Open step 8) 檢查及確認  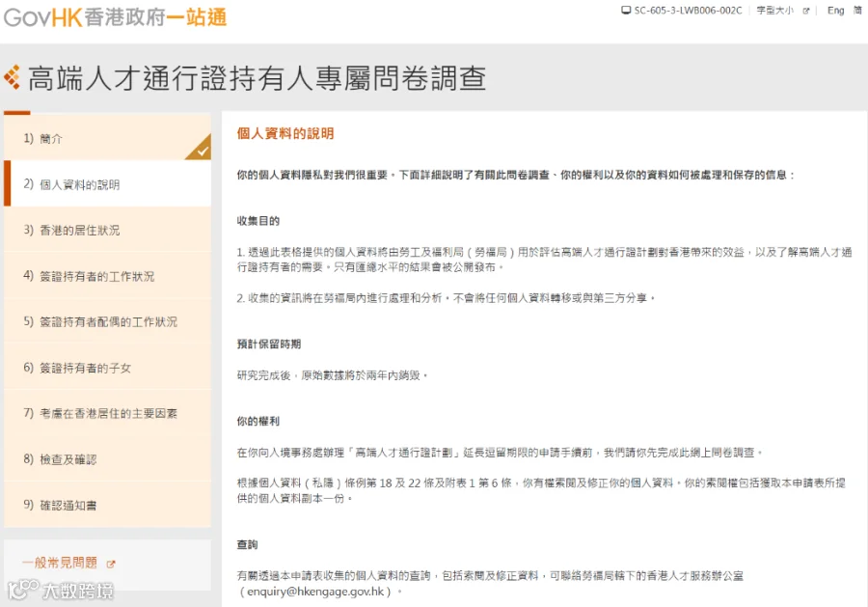[x=107, y=459]
